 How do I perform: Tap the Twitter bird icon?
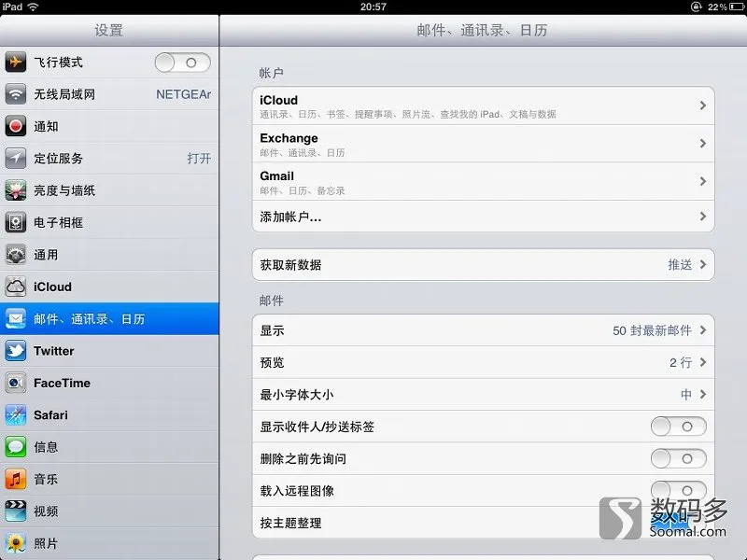point(15,351)
